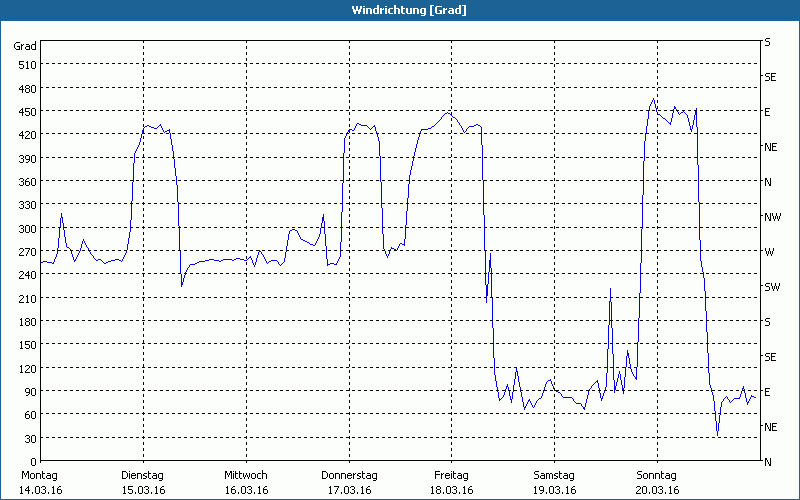Click the 180 tick label on the left axis
The height and width of the screenshot is (500, 800).
pos(27,322)
